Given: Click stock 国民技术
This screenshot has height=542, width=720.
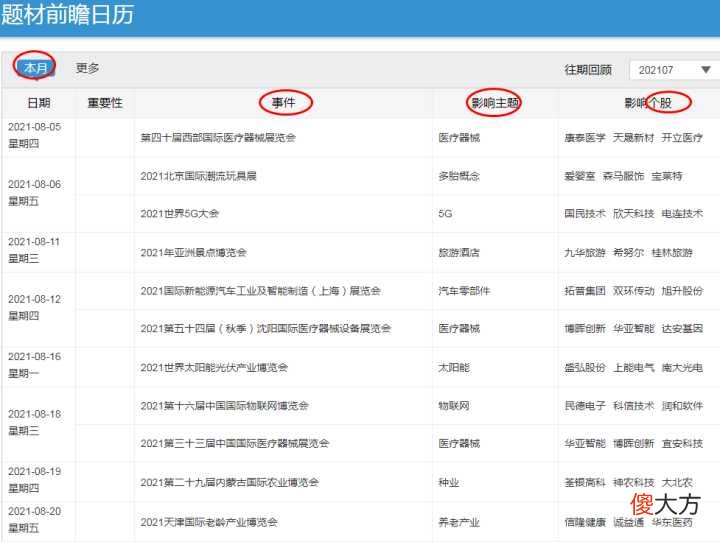Looking at the screenshot, I should tap(585, 214).
